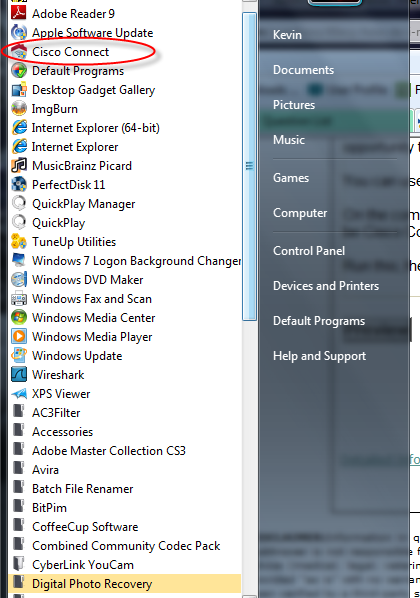
Task: Click the Internet Explorer (64-bit) icon
Action: pos(18,127)
